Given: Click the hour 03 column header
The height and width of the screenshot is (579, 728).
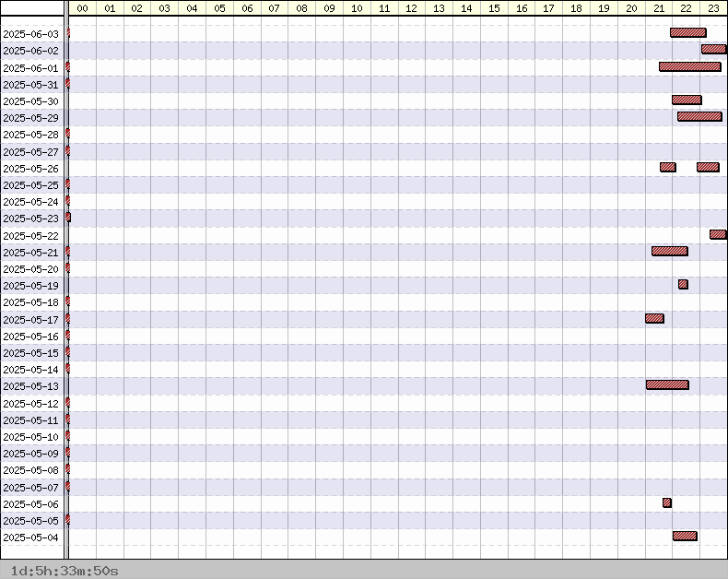Looking at the screenshot, I should (x=164, y=8).
